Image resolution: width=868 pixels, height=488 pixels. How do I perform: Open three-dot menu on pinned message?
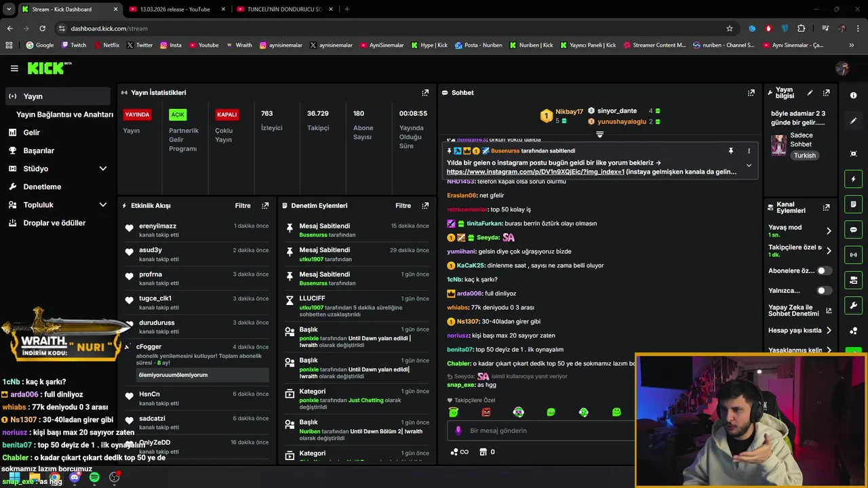pos(749,150)
